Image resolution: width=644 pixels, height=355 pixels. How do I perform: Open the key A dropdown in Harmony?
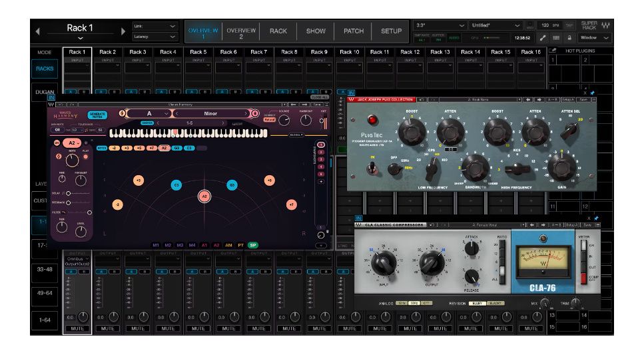149,113
